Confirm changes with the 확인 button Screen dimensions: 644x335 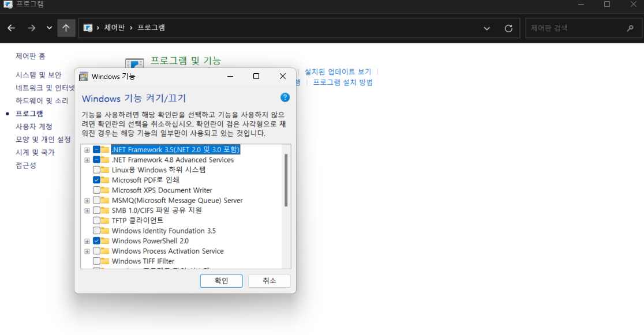coord(222,281)
